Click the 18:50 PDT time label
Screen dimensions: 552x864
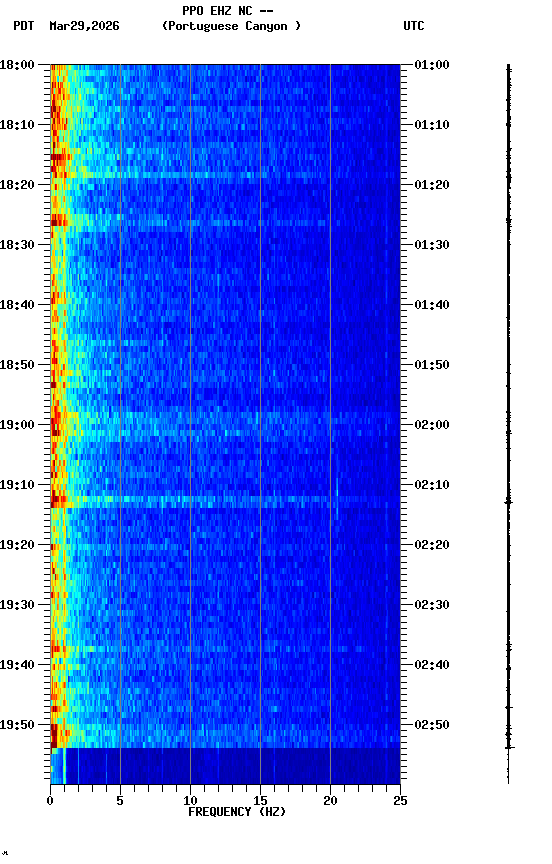point(17,365)
